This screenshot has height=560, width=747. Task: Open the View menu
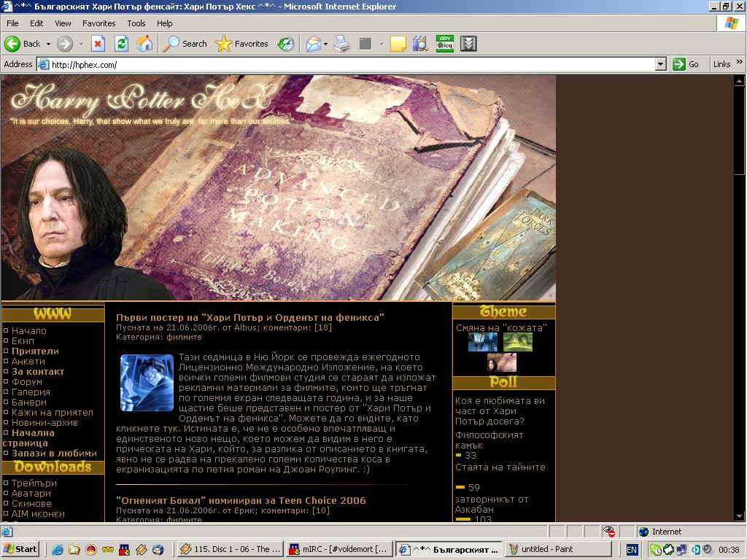(63, 23)
